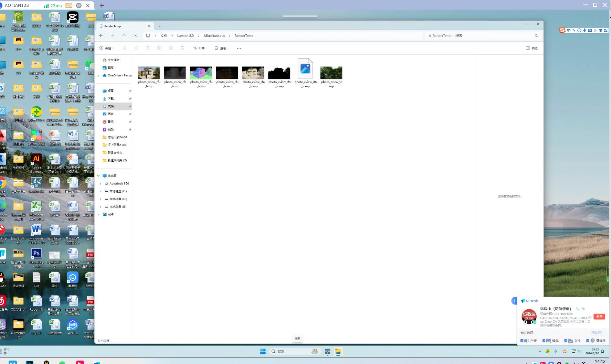
Task: Open the 查看 view dropdown
Action: (222, 48)
